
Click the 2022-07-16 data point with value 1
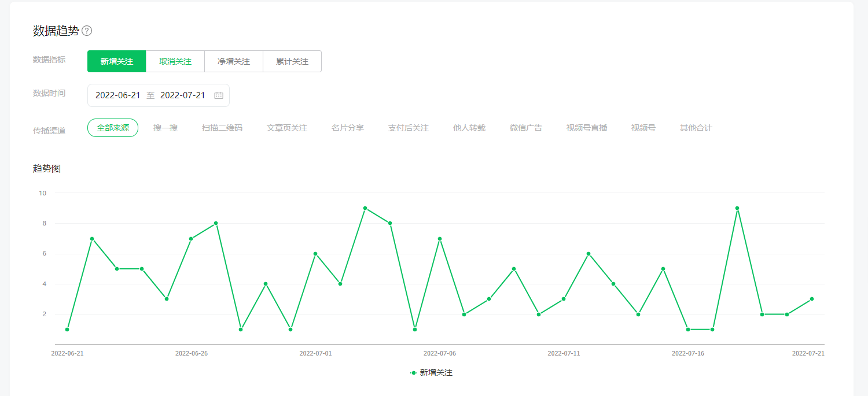[688, 330]
